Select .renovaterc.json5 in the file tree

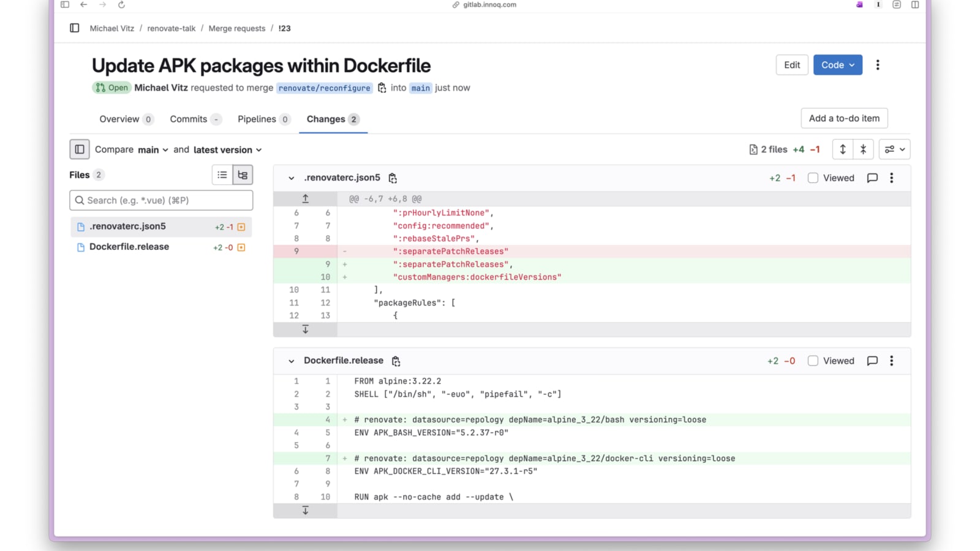[161, 227]
